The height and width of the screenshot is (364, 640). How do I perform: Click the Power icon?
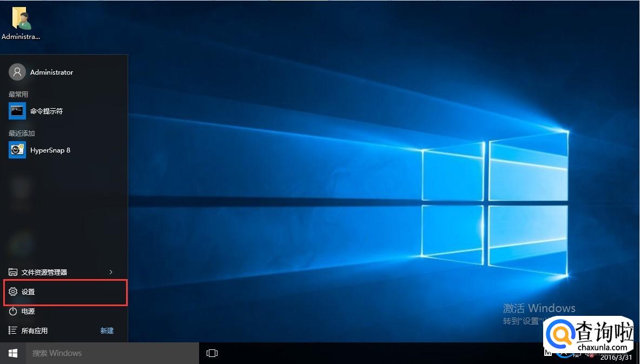pos(13,312)
